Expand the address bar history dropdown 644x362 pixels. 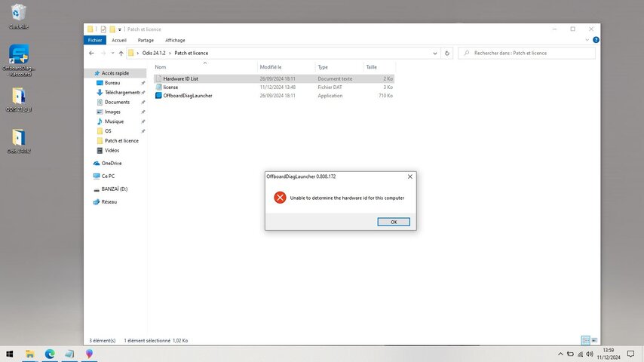point(435,53)
